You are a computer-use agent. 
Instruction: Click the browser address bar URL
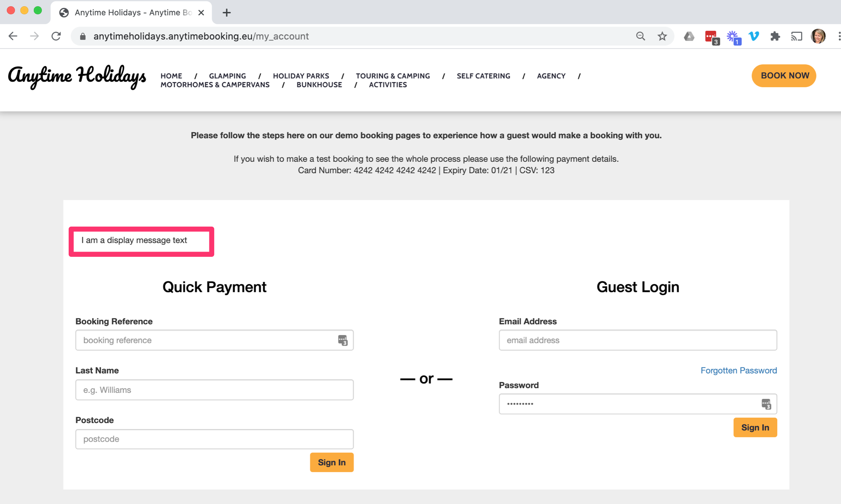point(201,36)
